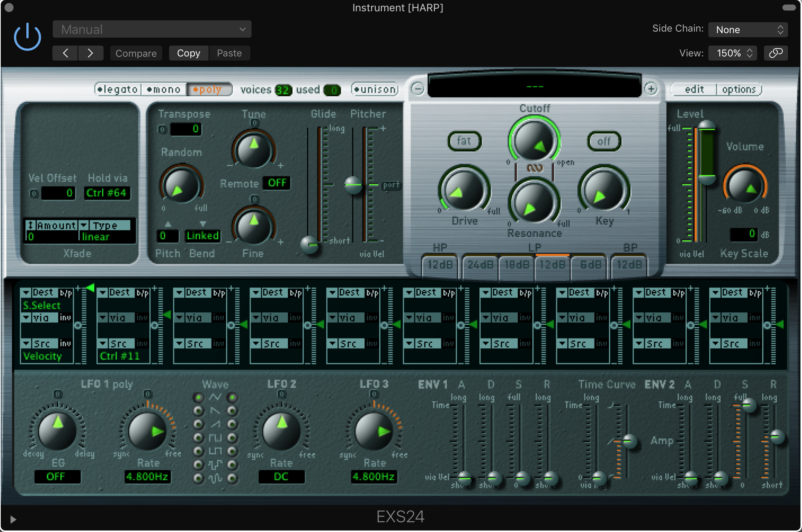Image resolution: width=802 pixels, height=532 pixels.
Task: Click the Compare button
Action: click(x=136, y=53)
